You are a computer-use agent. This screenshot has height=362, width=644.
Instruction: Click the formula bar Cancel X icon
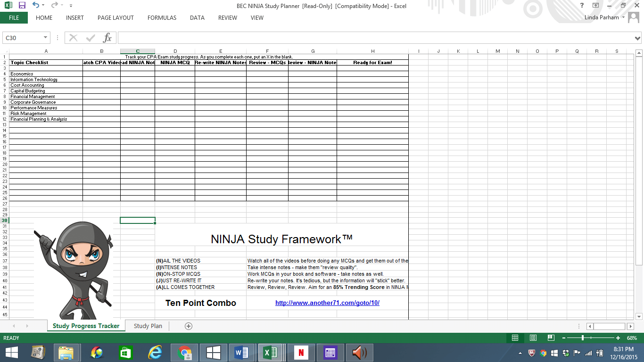73,38
